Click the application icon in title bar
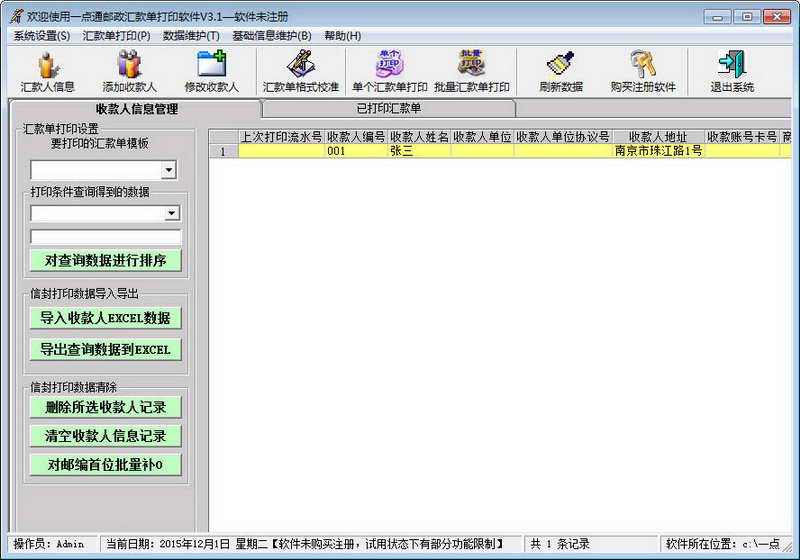The width and height of the screenshot is (800, 560). pos(16,16)
